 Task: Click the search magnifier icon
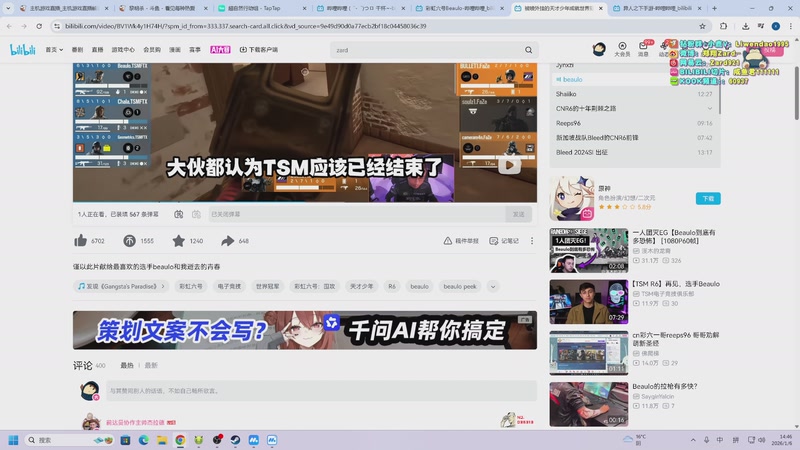529,50
